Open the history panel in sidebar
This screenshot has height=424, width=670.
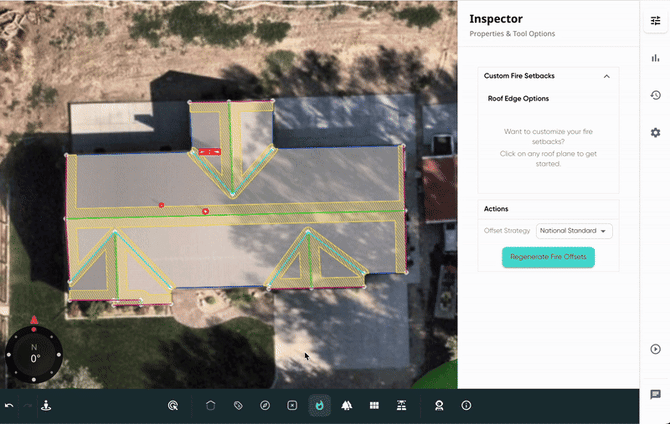point(655,95)
